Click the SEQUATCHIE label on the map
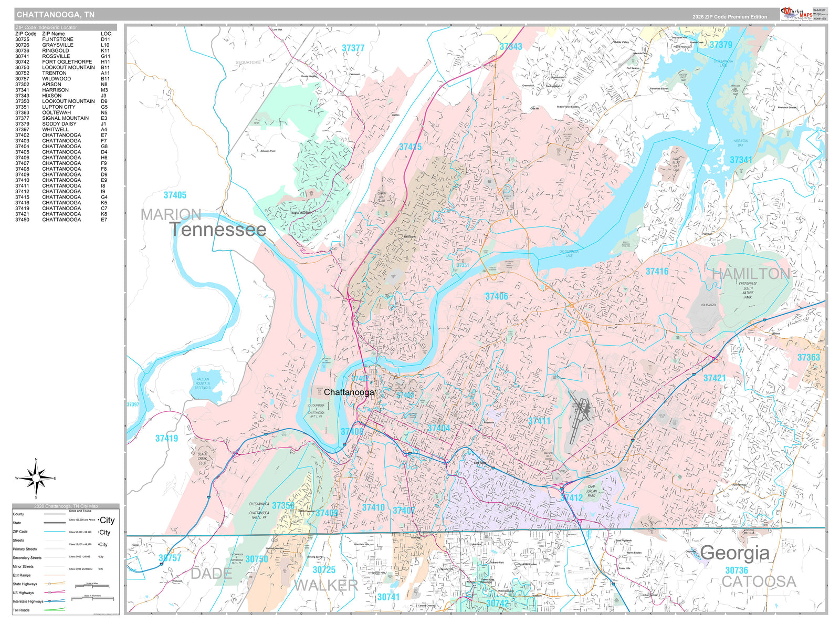The width and height of the screenshot is (840, 623). 248,63
